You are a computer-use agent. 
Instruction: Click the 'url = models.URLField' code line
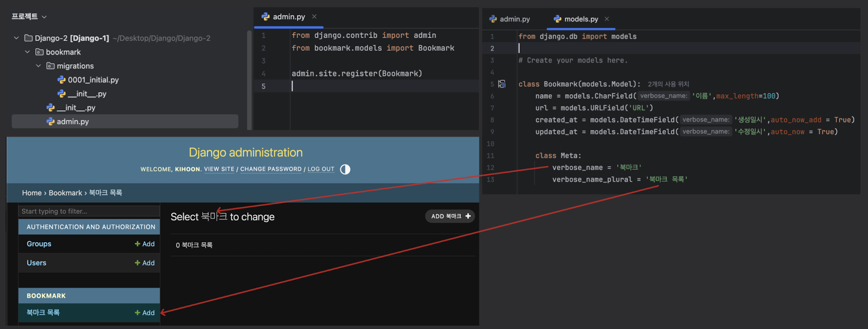click(594, 107)
